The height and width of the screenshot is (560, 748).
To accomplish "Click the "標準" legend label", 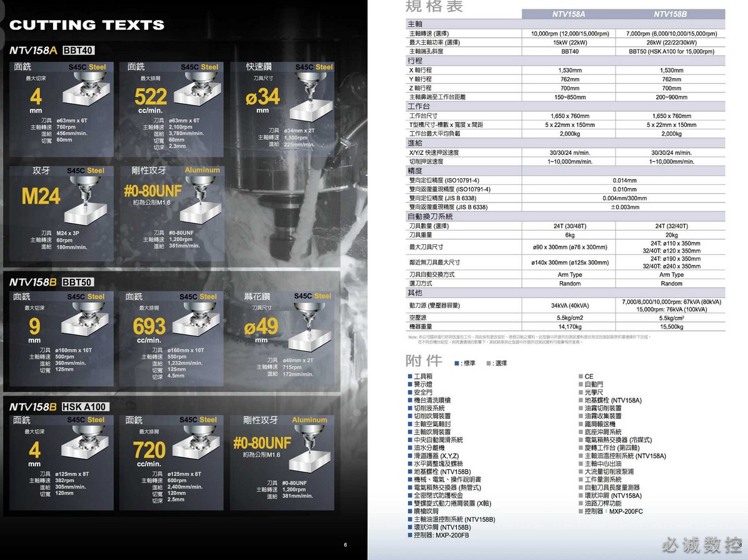I will tap(469, 364).
